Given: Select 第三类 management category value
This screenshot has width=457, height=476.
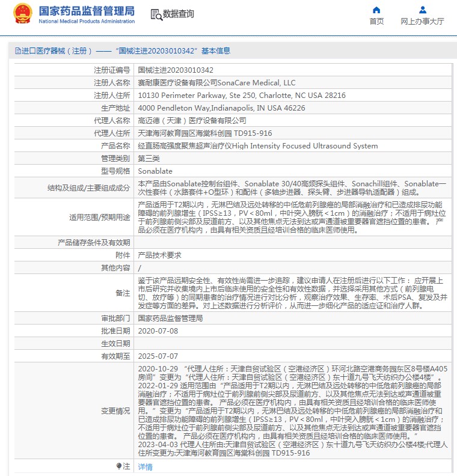Looking at the screenshot, I should (149, 159).
